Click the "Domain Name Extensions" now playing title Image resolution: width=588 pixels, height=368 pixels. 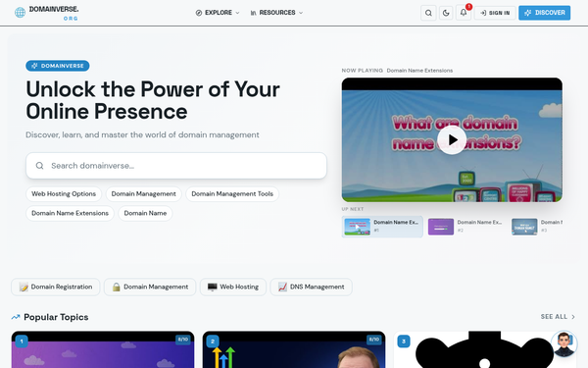[x=419, y=71]
